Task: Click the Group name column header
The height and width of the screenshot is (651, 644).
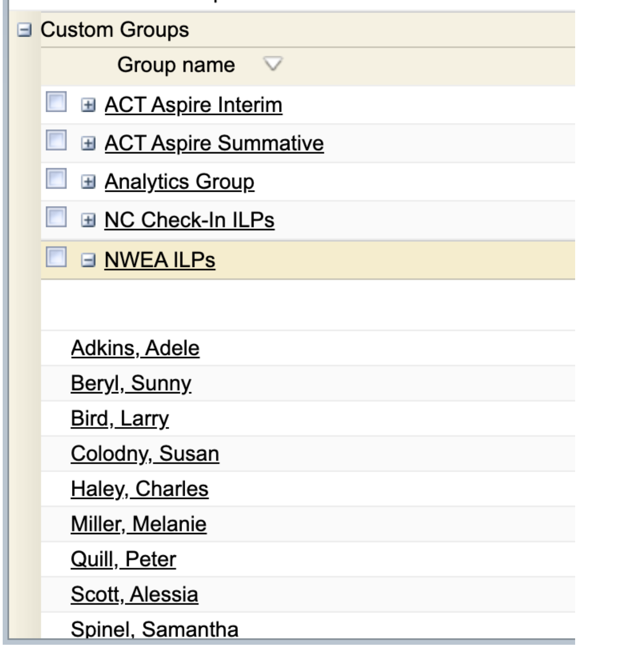Action: (x=176, y=65)
